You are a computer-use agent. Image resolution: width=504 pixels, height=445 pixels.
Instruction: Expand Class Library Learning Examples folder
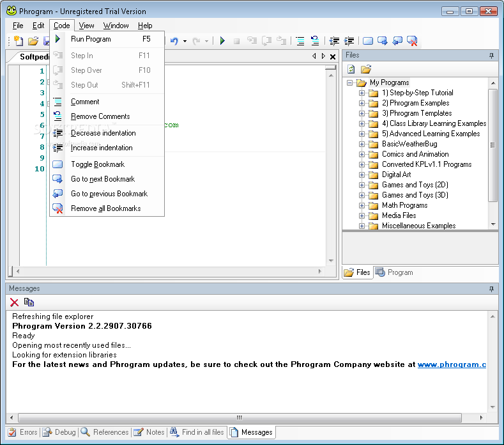(362, 123)
